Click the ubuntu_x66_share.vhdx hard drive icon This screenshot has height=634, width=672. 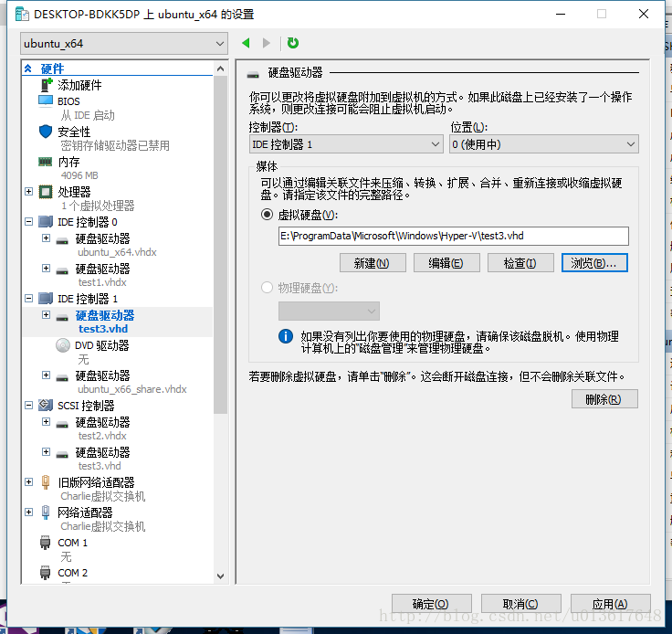click(x=62, y=377)
